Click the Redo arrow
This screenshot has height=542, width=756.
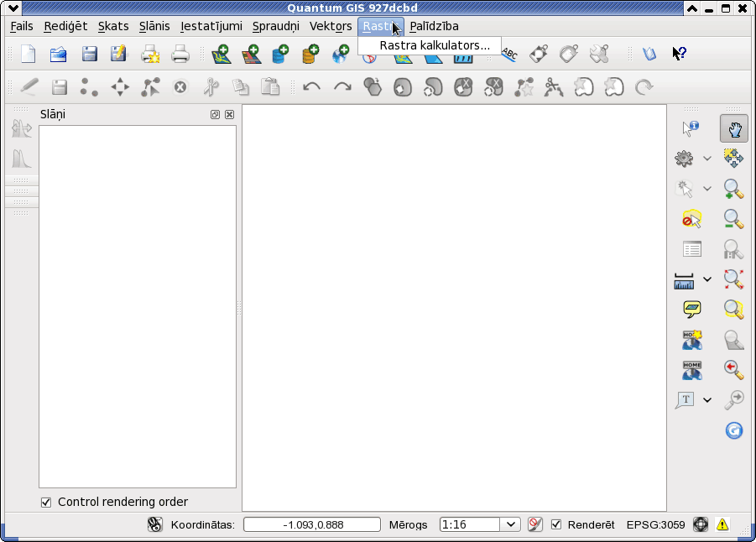tap(342, 87)
